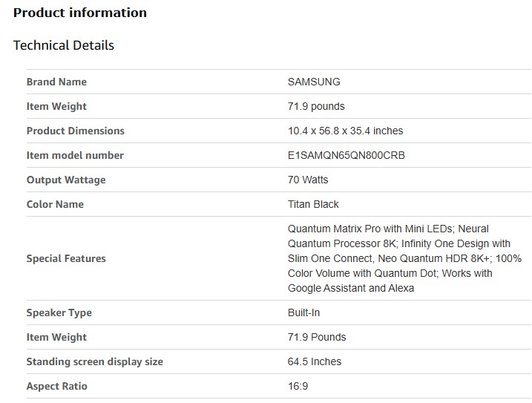
Task: Select the Built-In speaker value
Action: click(304, 312)
